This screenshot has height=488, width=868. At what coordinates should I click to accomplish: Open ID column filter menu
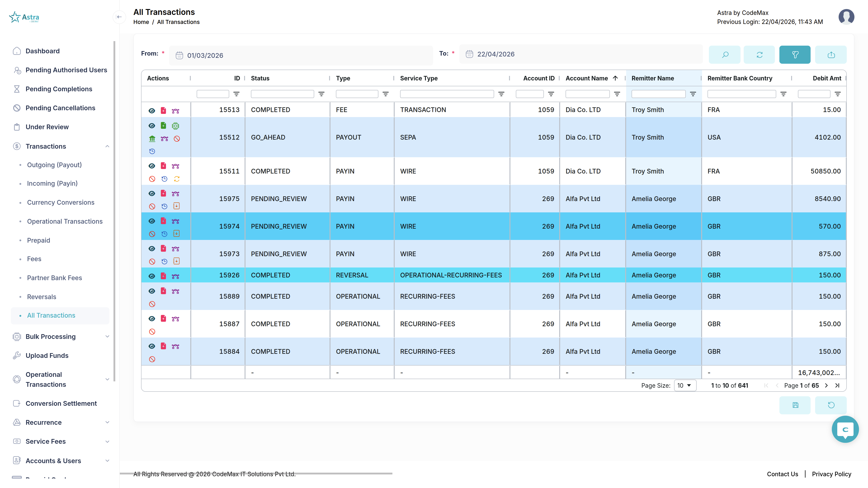236,94
